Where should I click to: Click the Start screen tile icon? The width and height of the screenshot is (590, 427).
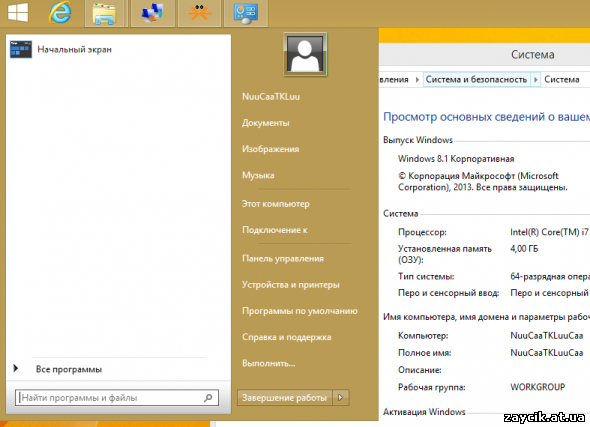21,49
